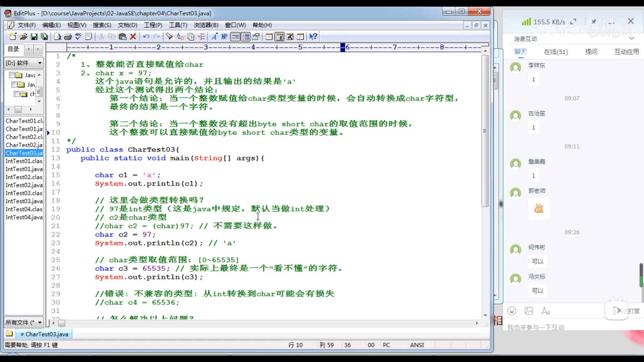Click the Undo arrow icon
The image size is (644, 362).
pyautogui.click(x=146, y=37)
